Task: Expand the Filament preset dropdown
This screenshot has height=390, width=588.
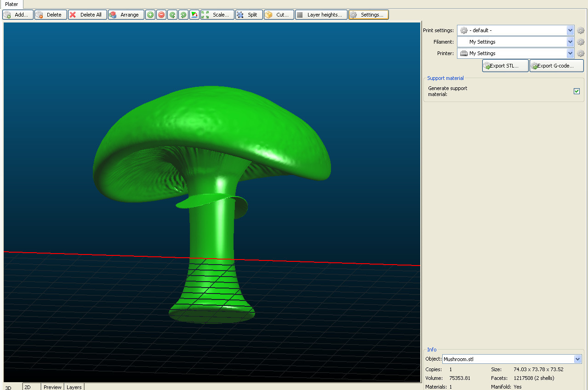Action: click(x=571, y=42)
